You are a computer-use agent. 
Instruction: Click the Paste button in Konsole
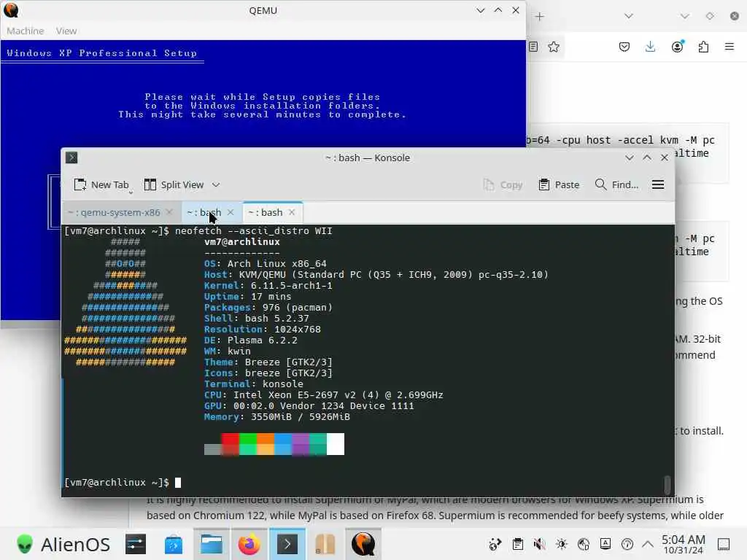[x=559, y=184]
